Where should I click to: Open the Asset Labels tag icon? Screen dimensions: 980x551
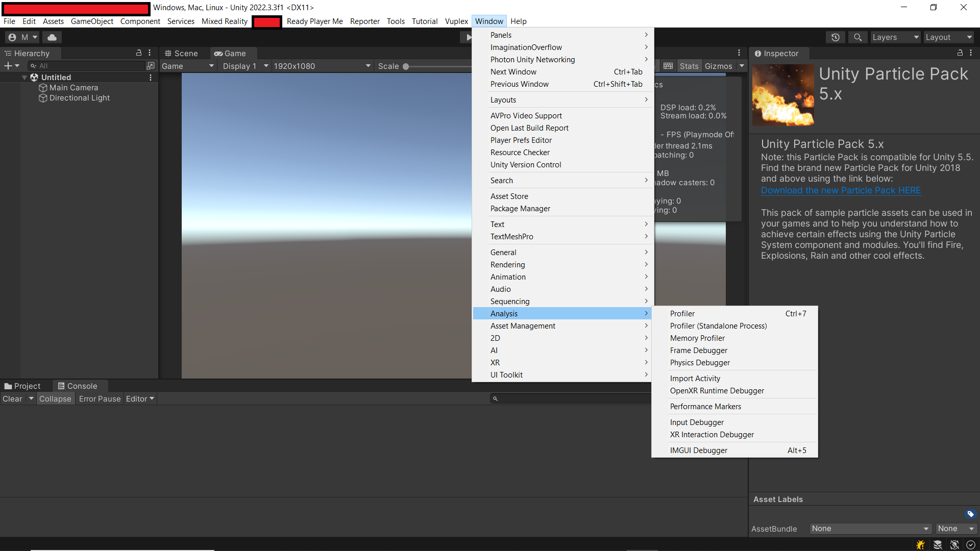coord(970,514)
